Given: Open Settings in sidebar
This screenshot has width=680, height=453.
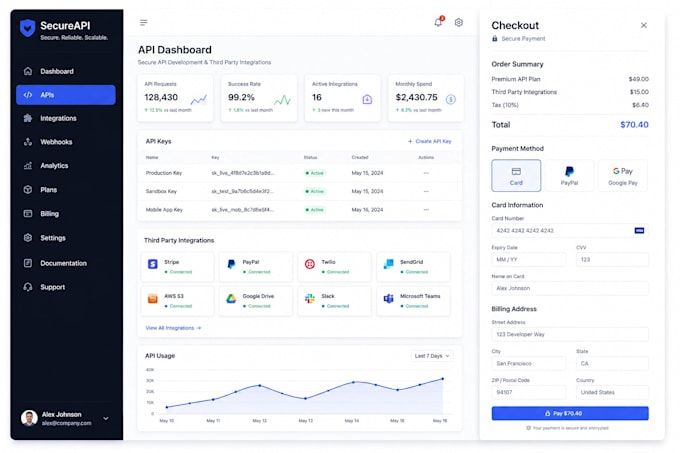Looking at the screenshot, I should (x=65, y=238).
